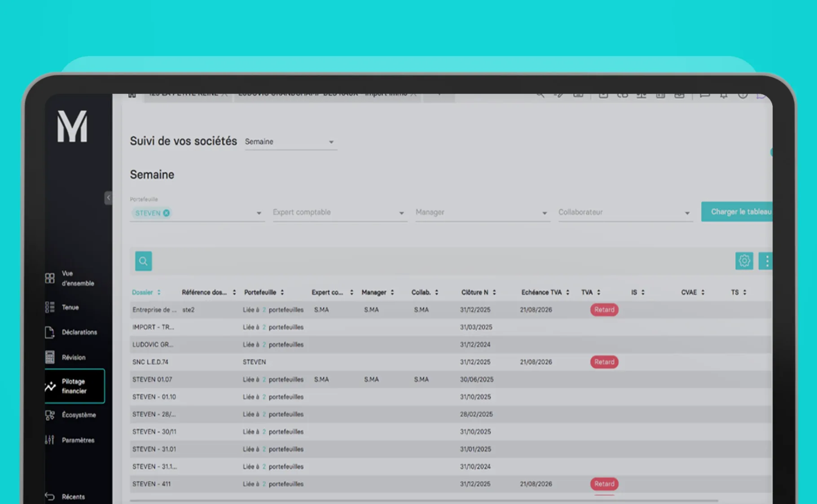This screenshot has width=817, height=504.
Task: Click Liée à 2 portefeuilles in STEVEN - 01.10 row
Action: [273, 397]
